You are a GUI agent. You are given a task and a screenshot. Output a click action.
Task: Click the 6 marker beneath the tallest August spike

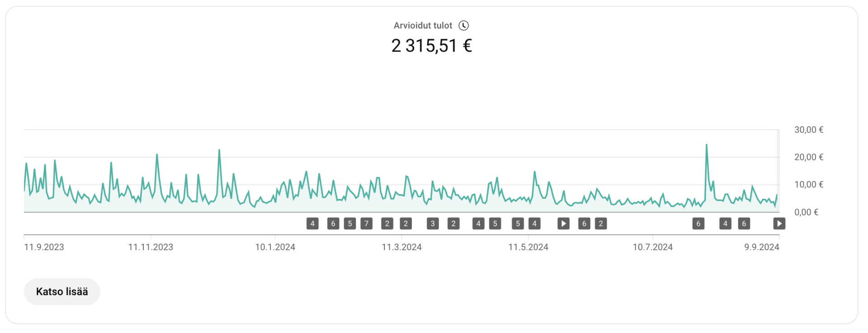(x=698, y=224)
